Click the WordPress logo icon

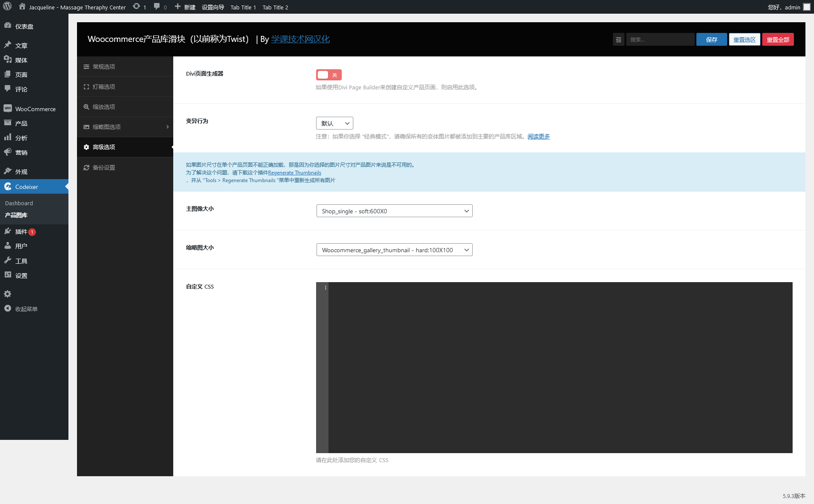pyautogui.click(x=7, y=7)
